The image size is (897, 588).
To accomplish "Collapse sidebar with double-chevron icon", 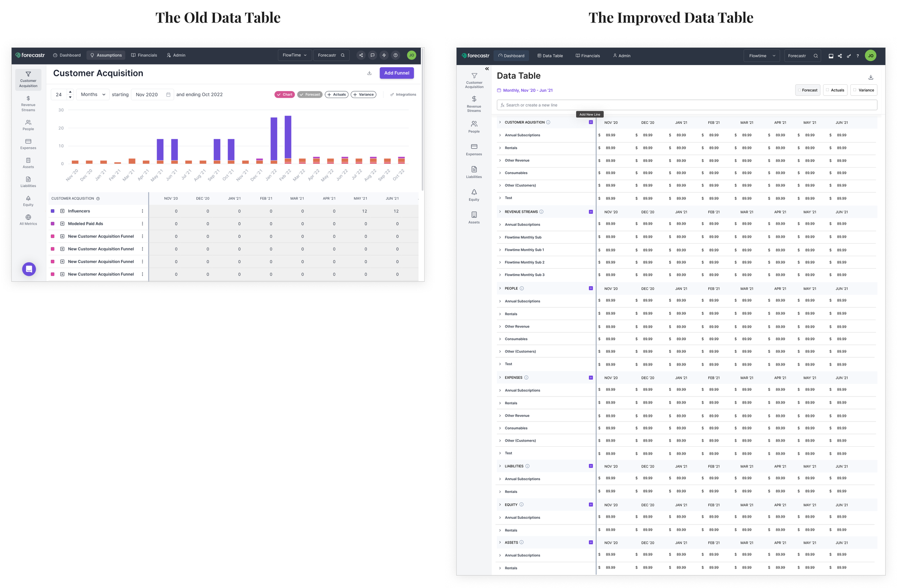I will pyautogui.click(x=487, y=69).
